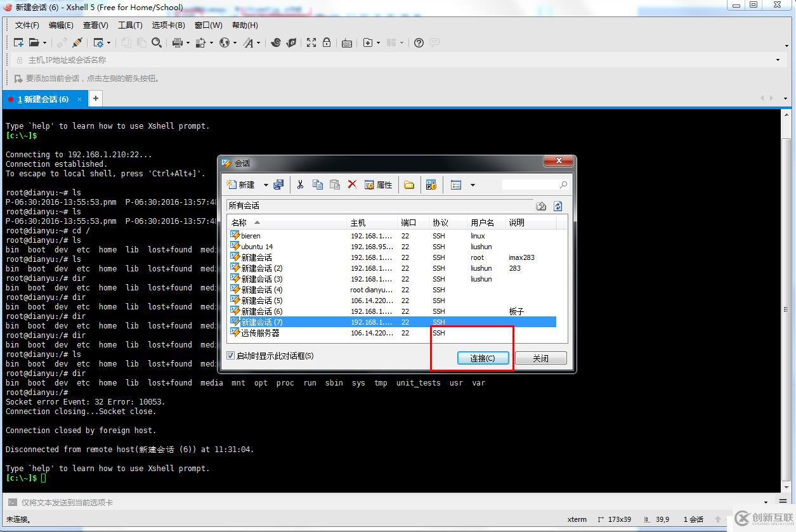The width and height of the screenshot is (796, 532).
Task: Click the globe encoding icon
Action: pos(225,42)
